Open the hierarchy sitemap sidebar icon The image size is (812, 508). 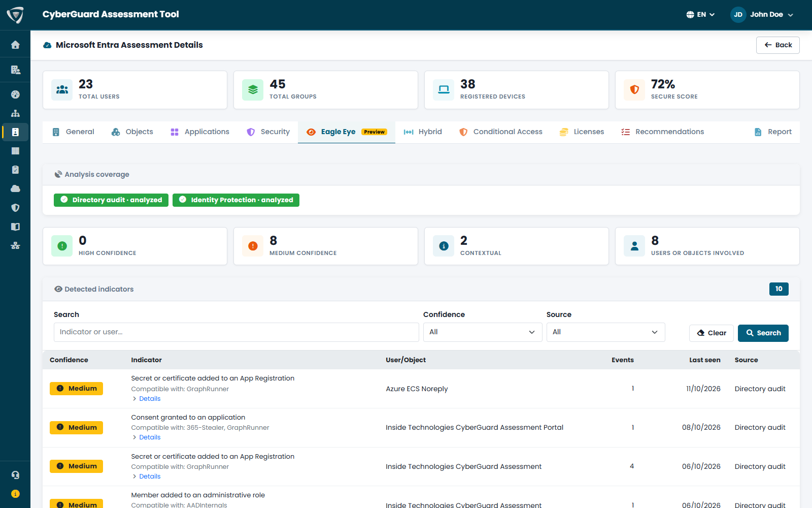15,113
